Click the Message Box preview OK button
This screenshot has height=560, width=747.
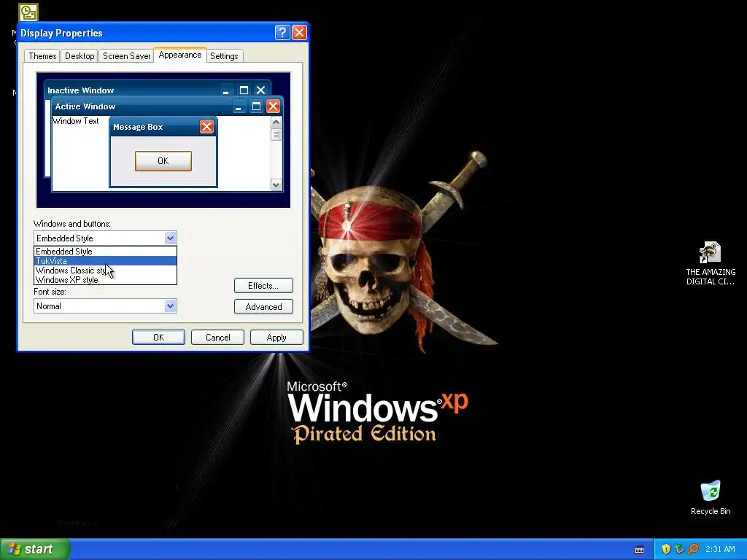click(x=163, y=161)
